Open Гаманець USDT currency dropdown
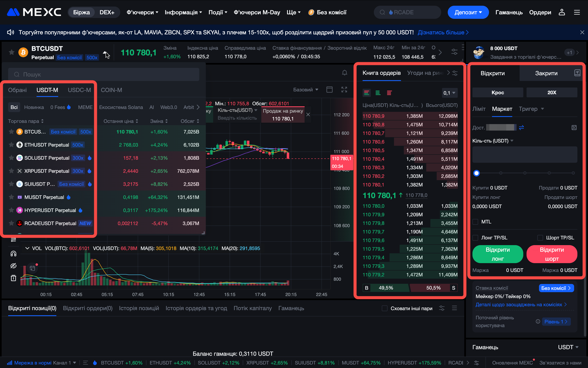The image size is (588, 368). coord(568,347)
